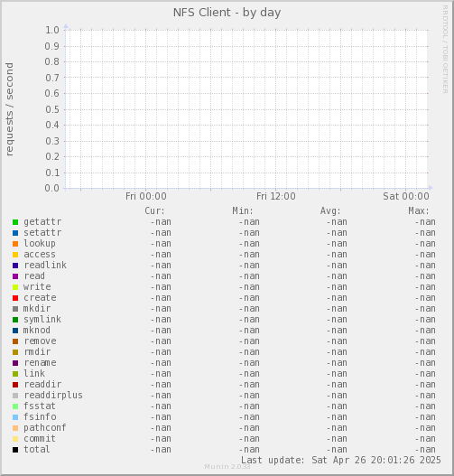Select the 'commit' legend label

point(40,439)
